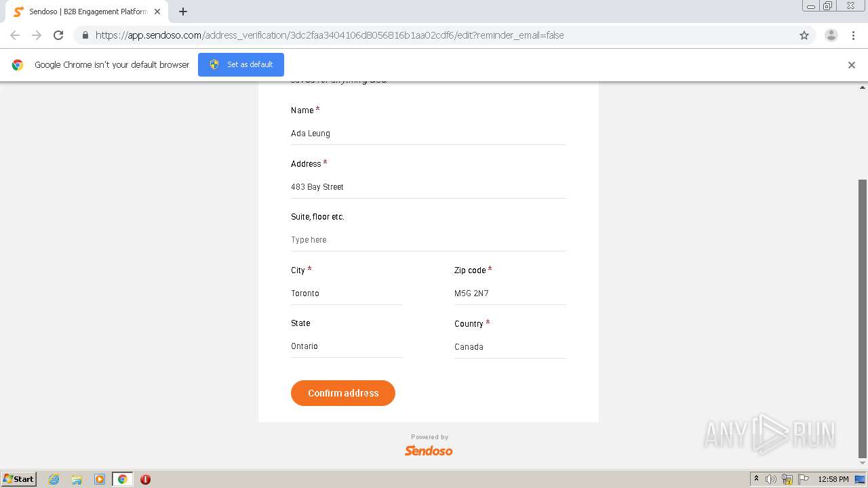Screen dimensions: 868x488
Task: Reload the page with the refresh icon
Action: pos(58,35)
